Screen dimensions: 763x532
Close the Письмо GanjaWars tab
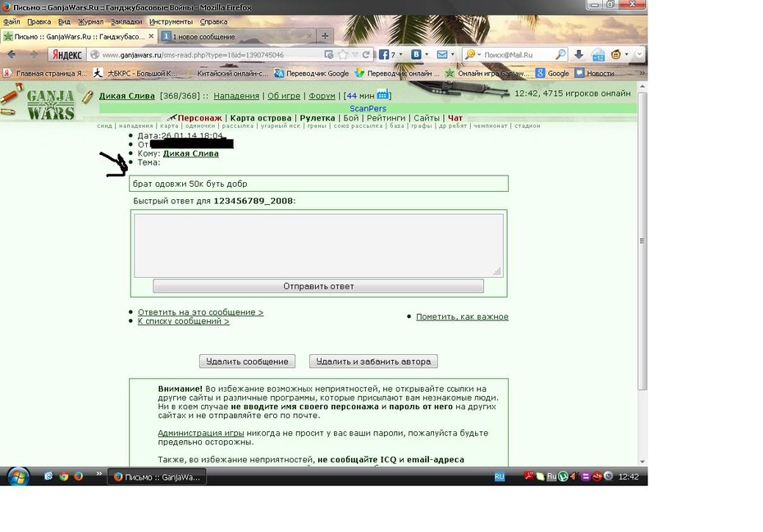click(x=151, y=36)
